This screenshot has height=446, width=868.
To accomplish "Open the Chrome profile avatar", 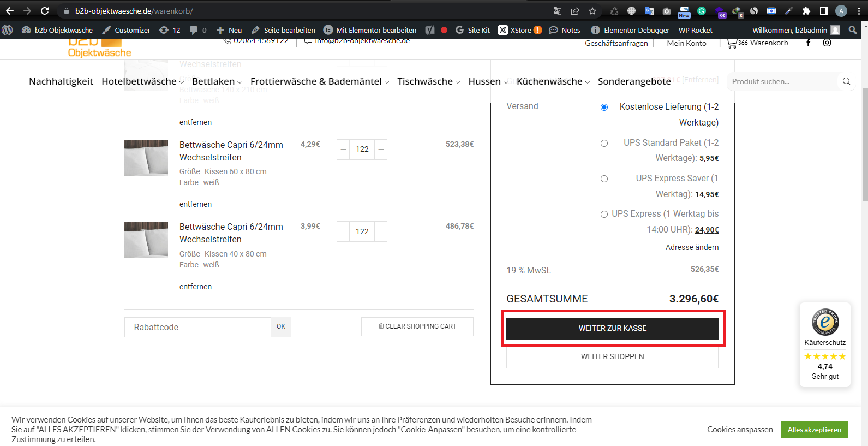I will [841, 11].
